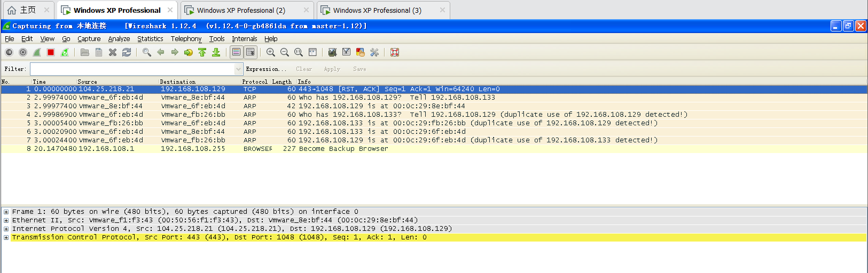Jump to the last packet icon

click(x=216, y=52)
